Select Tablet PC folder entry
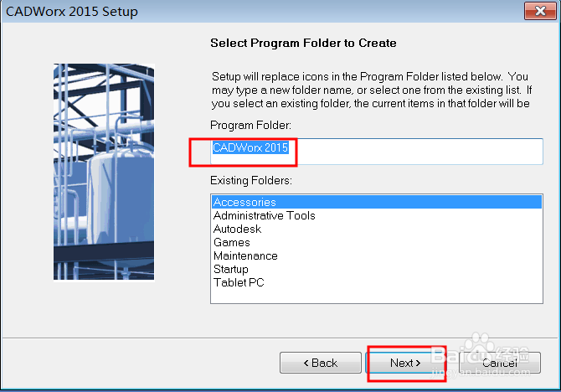Screen dimensions: 561x392 (x=239, y=282)
